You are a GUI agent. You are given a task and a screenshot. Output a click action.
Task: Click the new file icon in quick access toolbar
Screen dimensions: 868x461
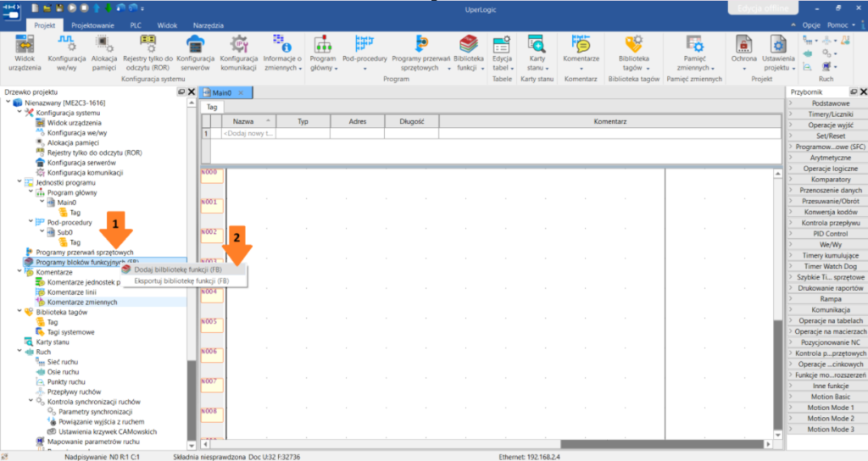click(35, 8)
